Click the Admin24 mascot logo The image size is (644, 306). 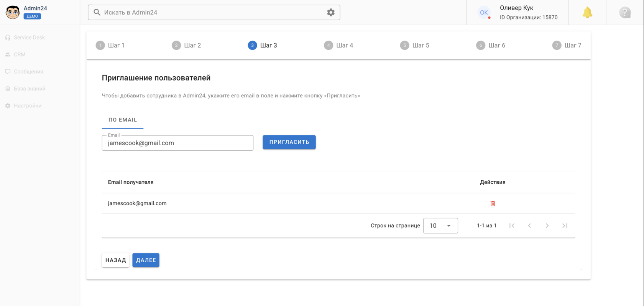(x=13, y=12)
